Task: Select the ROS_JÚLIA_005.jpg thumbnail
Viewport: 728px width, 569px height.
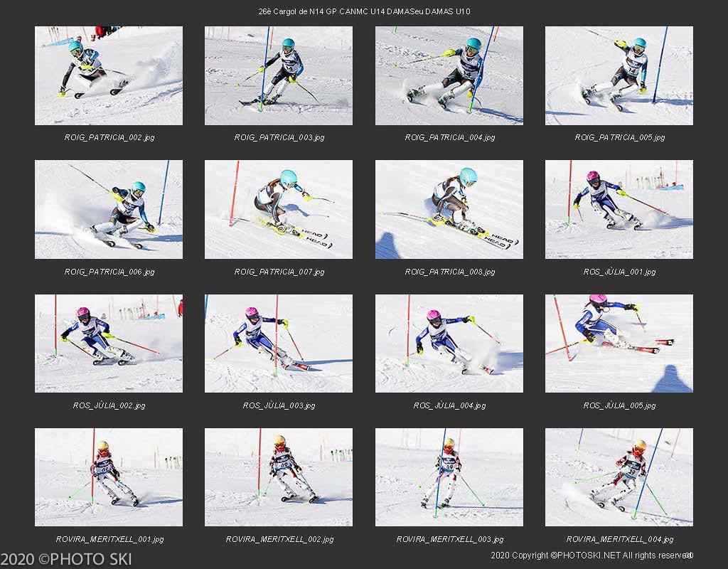Action: [619, 344]
